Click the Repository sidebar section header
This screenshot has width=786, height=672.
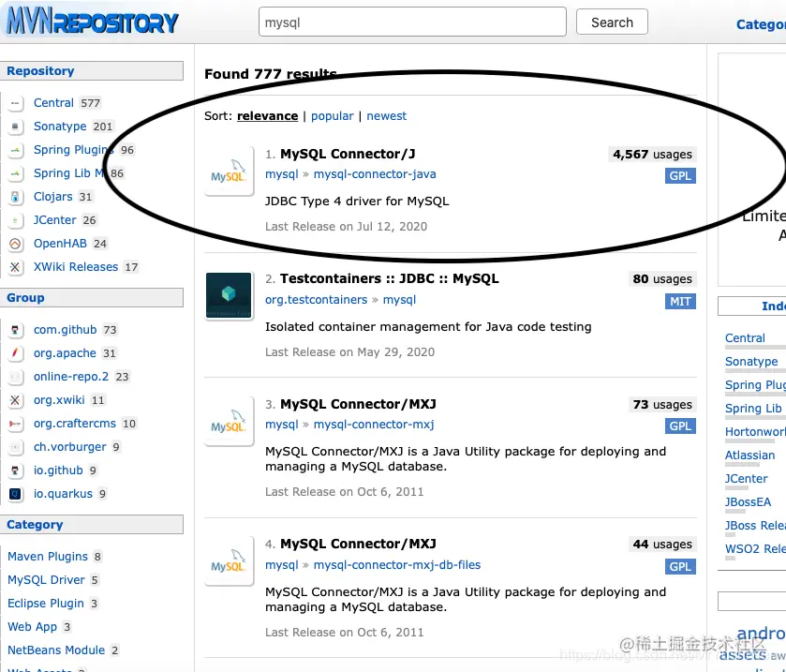92,70
